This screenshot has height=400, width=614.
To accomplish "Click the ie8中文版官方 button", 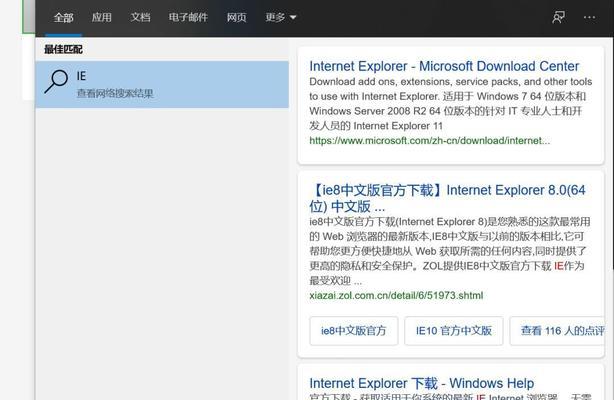I will pos(354,331).
